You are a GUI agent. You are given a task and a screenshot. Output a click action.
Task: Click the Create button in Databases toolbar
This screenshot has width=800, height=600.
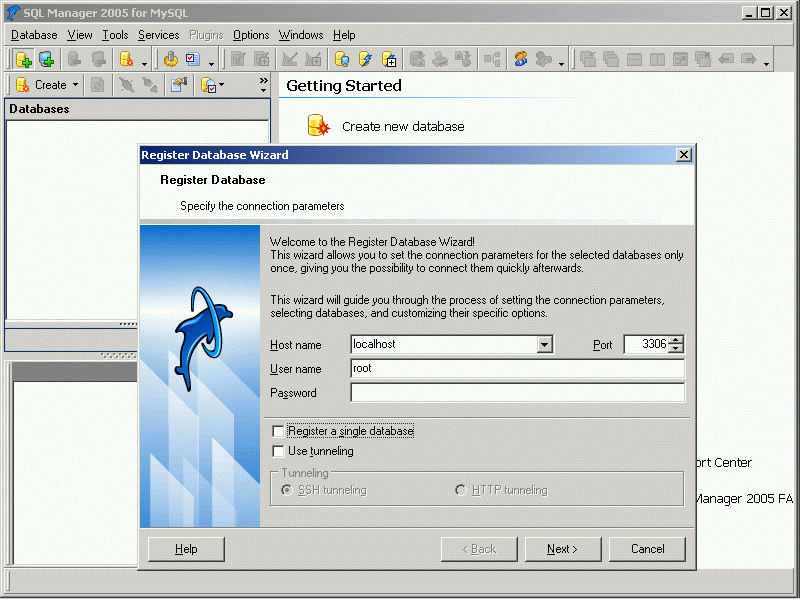(x=42, y=85)
